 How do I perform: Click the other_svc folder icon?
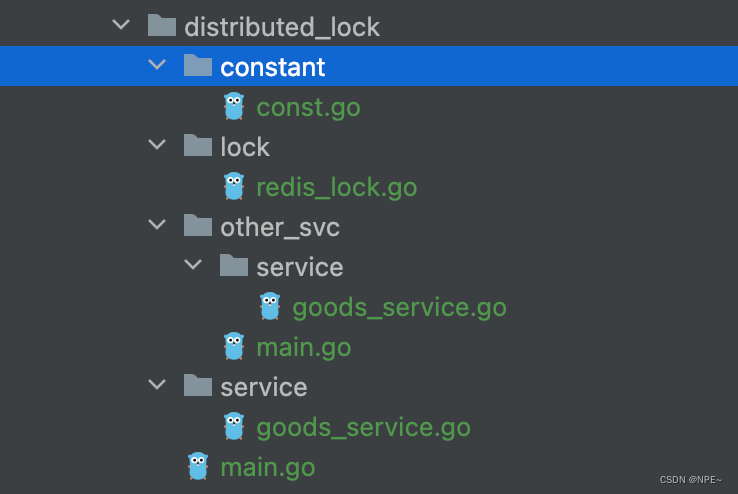[198, 225]
